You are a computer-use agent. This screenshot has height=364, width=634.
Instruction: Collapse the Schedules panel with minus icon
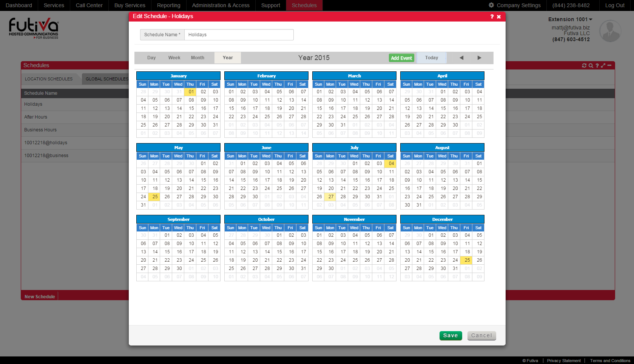click(609, 65)
